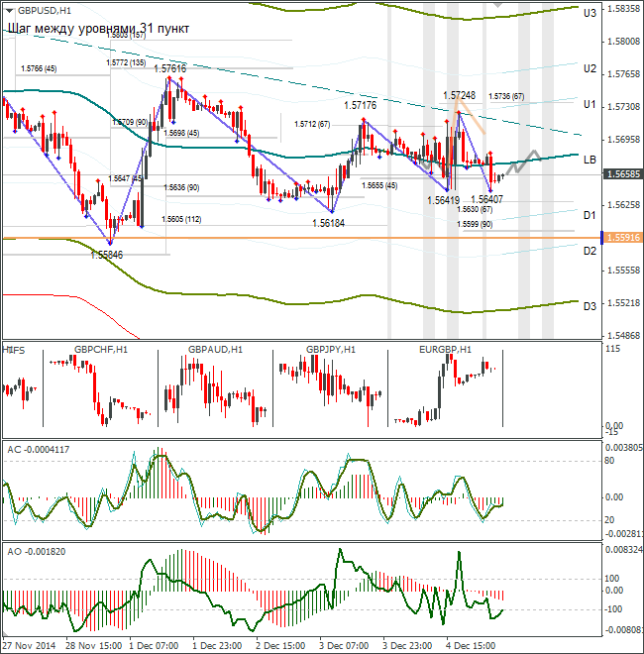The height and width of the screenshot is (654, 644).
Task: Click price scale value 1.58008
Action: [623, 42]
